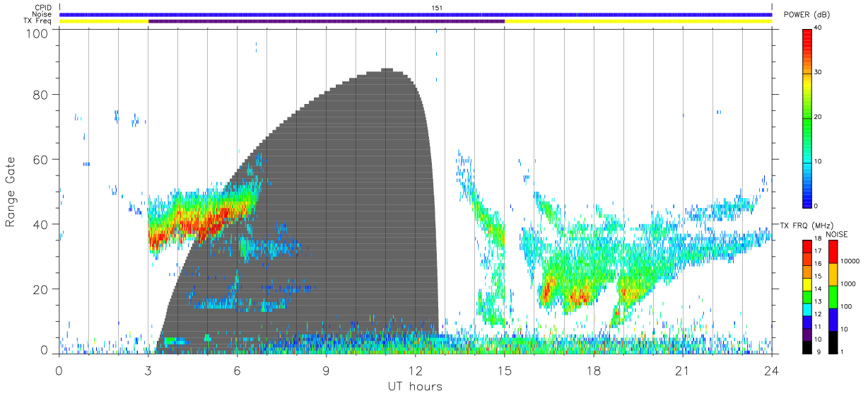This screenshot has height=401, width=868.
Task: Click the "24" tick label on UT hours axis
Action: (x=772, y=370)
